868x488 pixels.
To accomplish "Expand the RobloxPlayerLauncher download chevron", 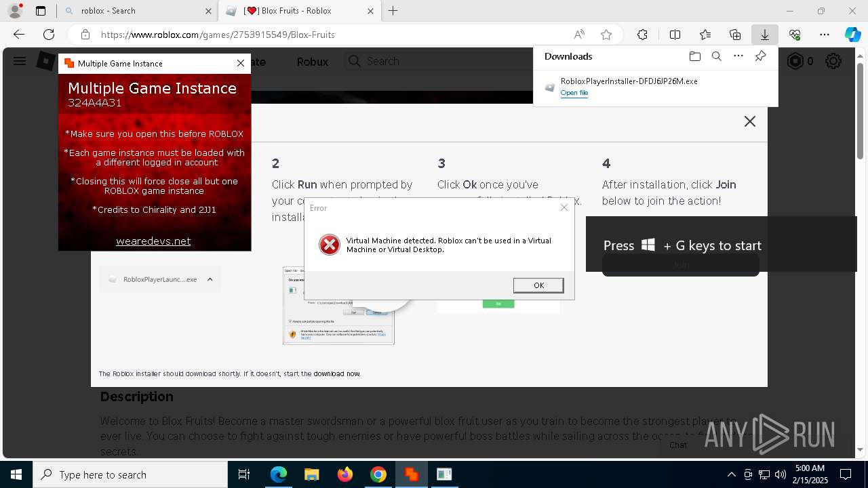I will pos(210,279).
